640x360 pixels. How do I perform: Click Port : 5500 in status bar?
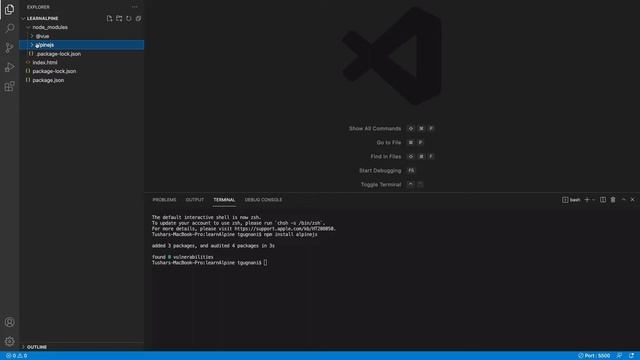[x=594, y=356]
